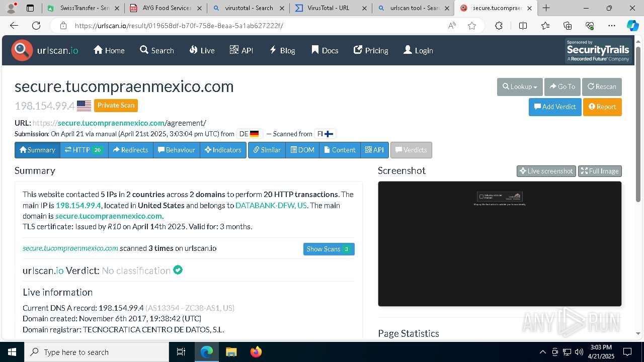This screenshot has width=644, height=362.
Task: Switch to the AYG Food Services tab
Action: point(166,8)
